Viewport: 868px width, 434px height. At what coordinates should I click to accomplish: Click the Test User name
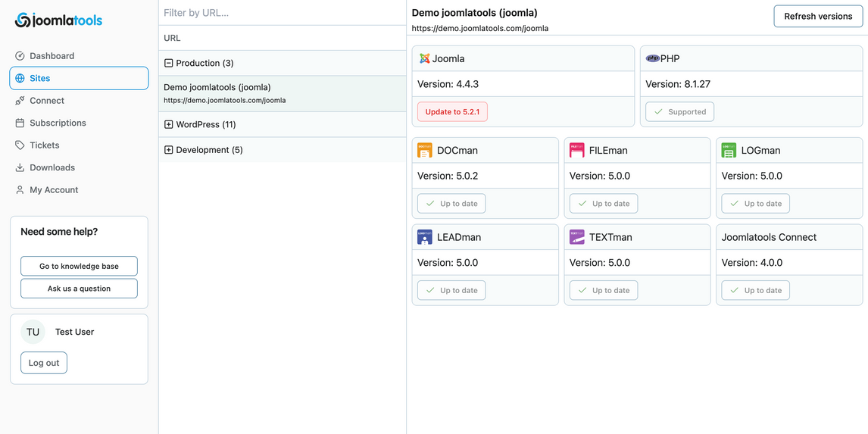pos(75,333)
